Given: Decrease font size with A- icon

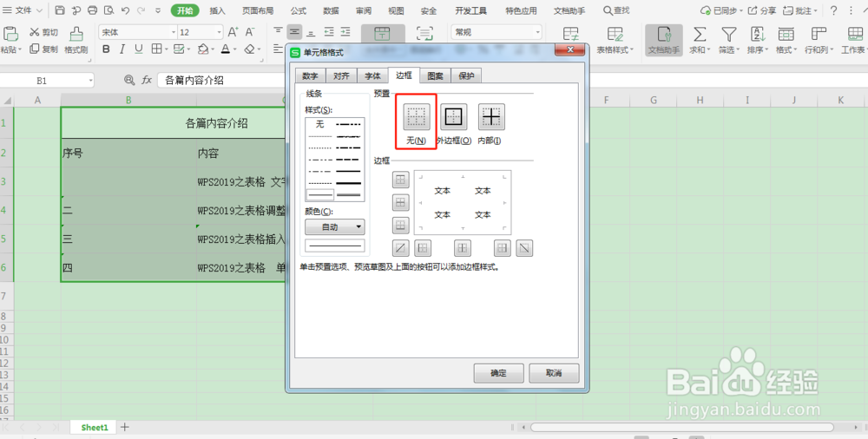Looking at the screenshot, I should (x=250, y=32).
